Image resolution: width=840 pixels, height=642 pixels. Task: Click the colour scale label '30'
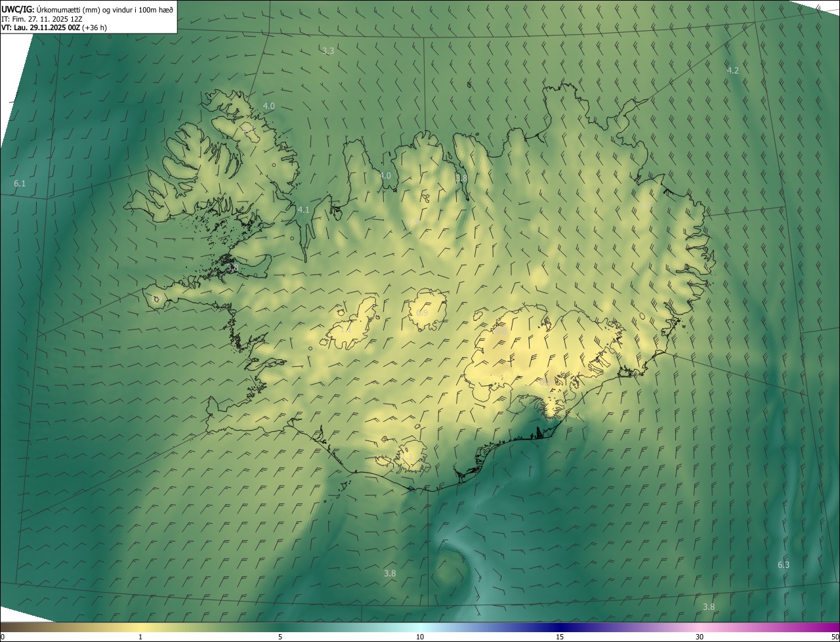(700, 637)
